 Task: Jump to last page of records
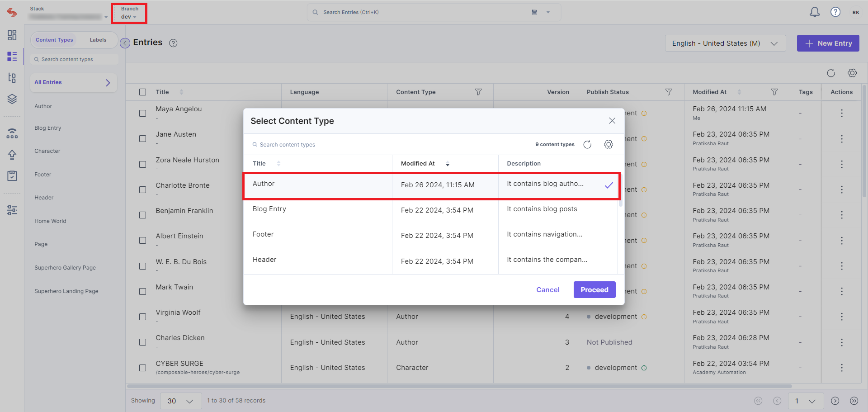854,401
